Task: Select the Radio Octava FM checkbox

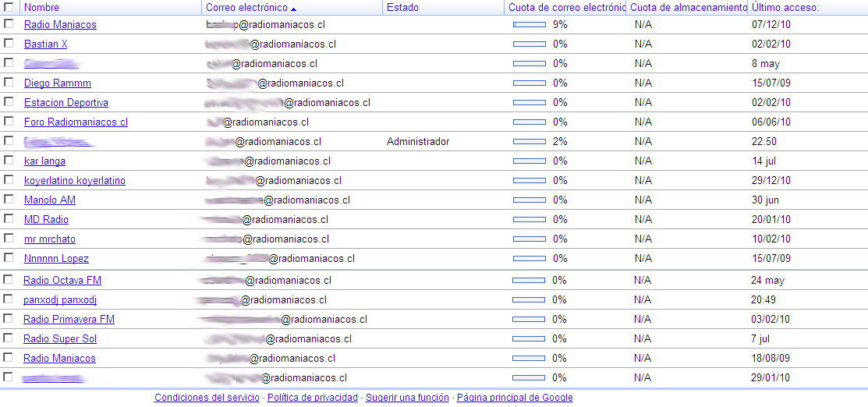Action: click(8, 279)
